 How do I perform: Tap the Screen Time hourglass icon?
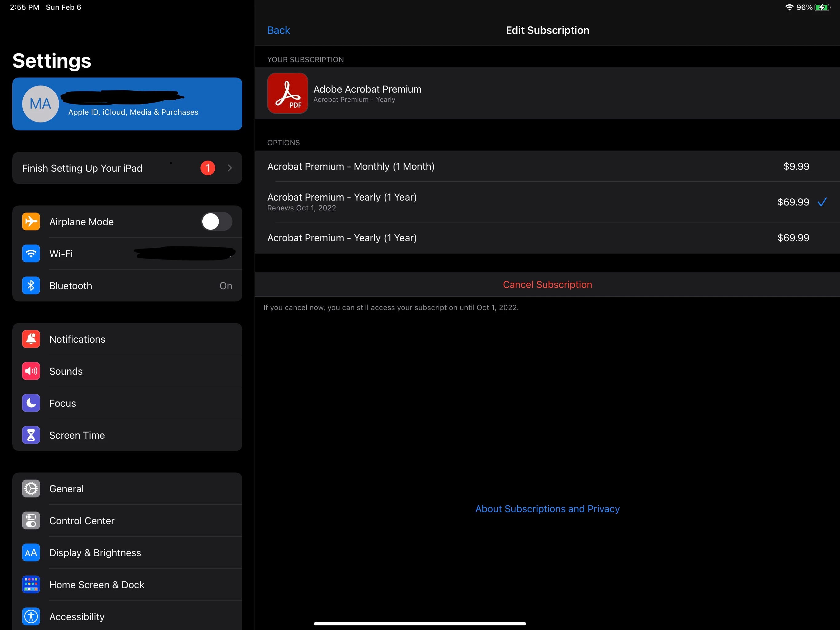pyautogui.click(x=31, y=435)
